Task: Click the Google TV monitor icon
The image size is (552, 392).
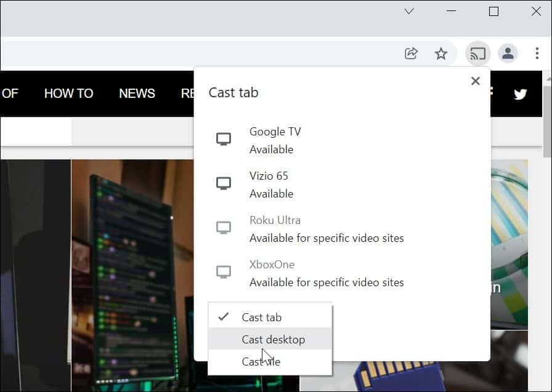Action: (224, 139)
